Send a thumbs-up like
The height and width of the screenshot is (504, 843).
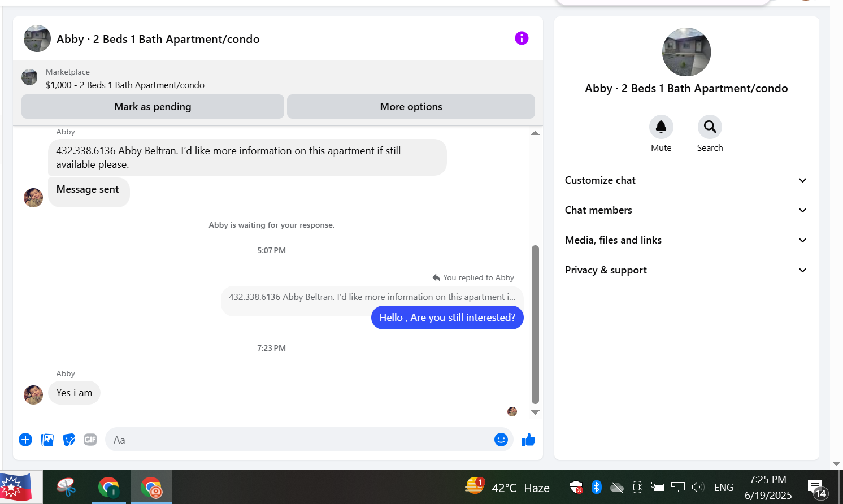click(528, 440)
